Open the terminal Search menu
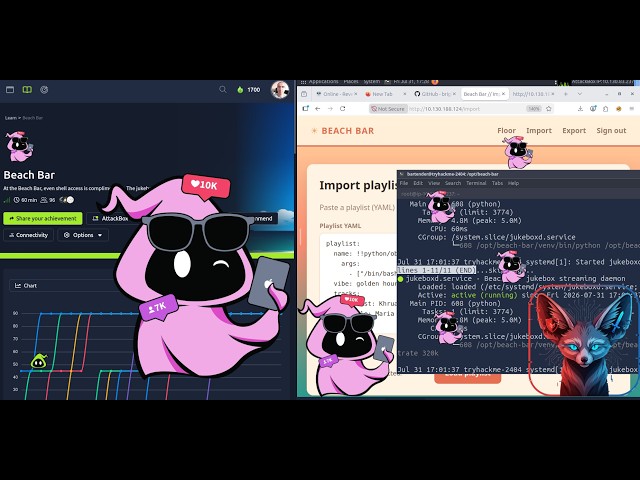640x480 pixels. click(453, 183)
